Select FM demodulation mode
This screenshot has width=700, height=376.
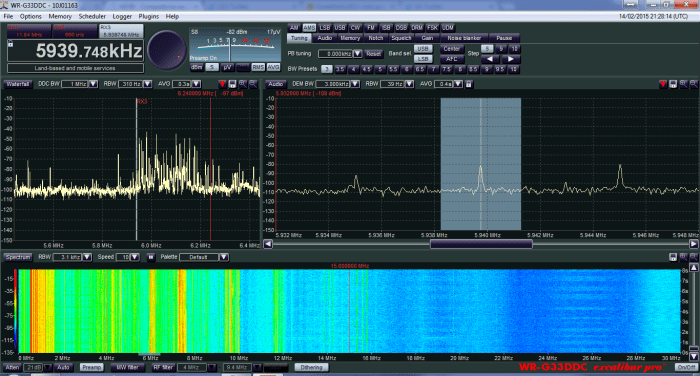371,28
